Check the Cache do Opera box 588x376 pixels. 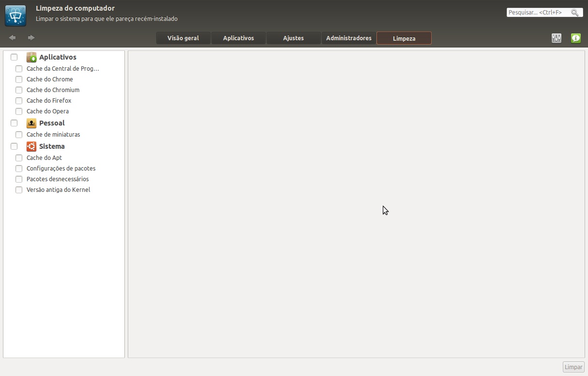19,111
